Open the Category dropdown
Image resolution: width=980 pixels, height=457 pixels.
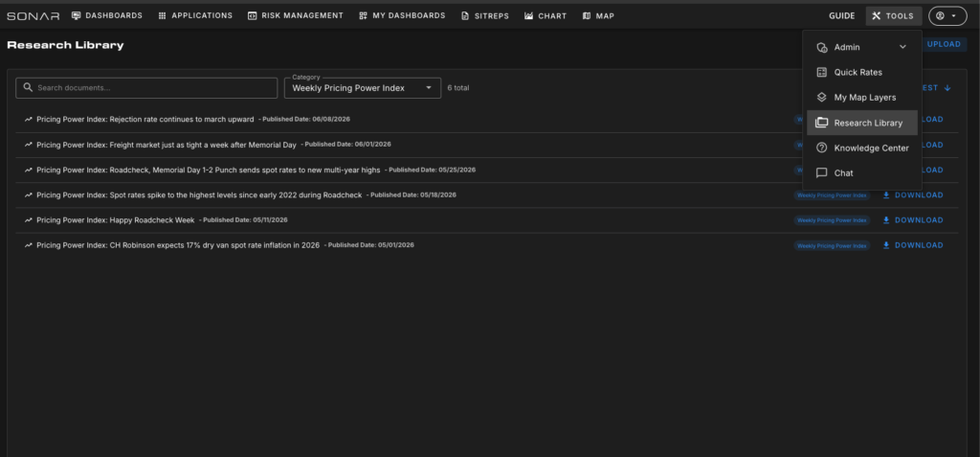click(x=363, y=87)
